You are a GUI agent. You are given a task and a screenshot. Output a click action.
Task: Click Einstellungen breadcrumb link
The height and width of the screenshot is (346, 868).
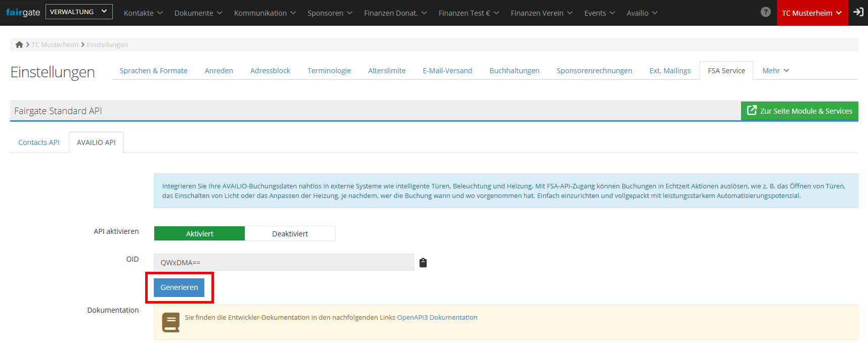[107, 44]
